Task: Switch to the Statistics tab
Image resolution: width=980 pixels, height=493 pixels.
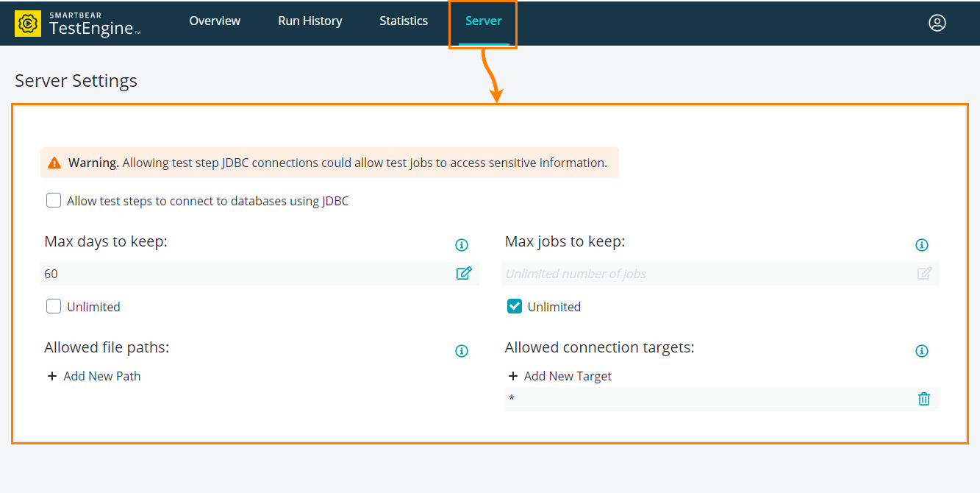Action: click(403, 21)
